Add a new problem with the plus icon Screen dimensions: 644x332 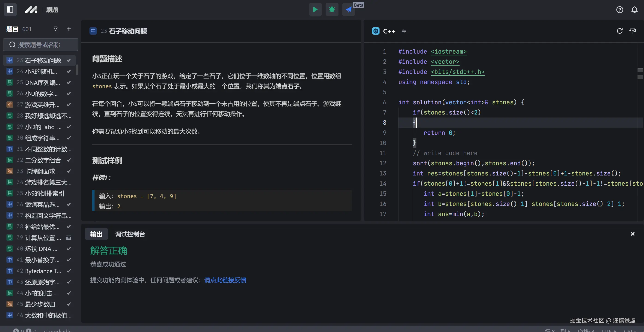click(x=69, y=29)
